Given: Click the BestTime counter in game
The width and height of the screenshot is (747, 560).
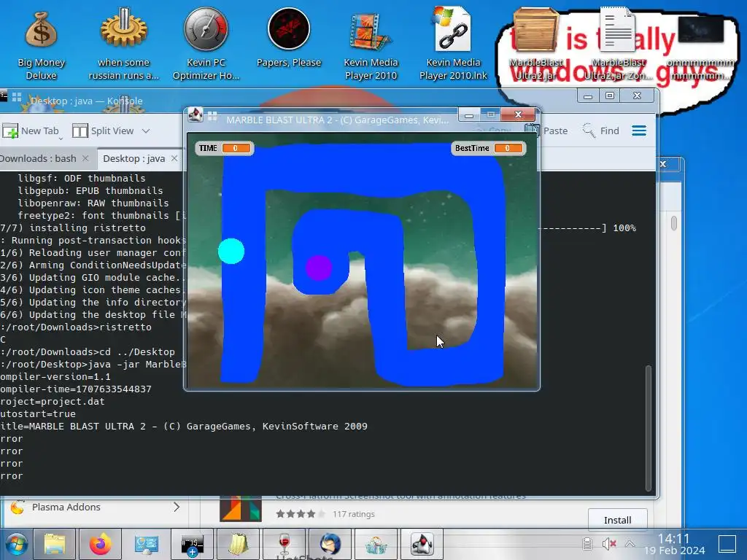Looking at the screenshot, I should [x=488, y=148].
